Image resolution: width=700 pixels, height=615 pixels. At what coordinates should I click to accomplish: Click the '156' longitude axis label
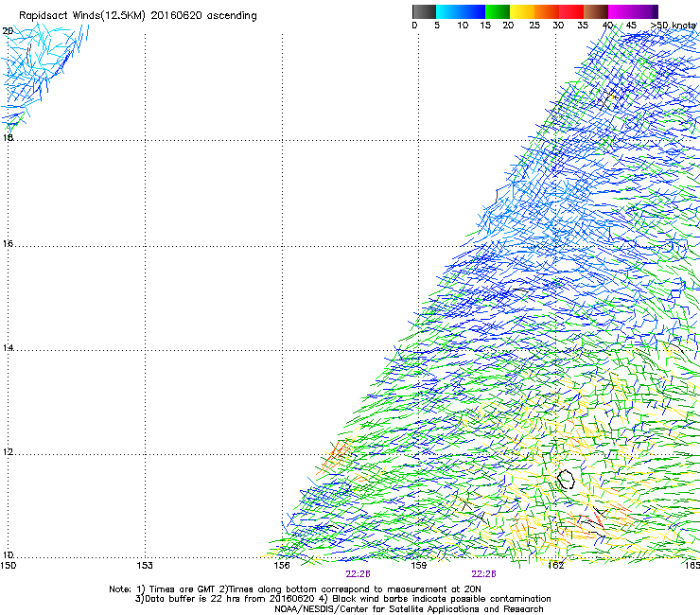click(x=282, y=566)
